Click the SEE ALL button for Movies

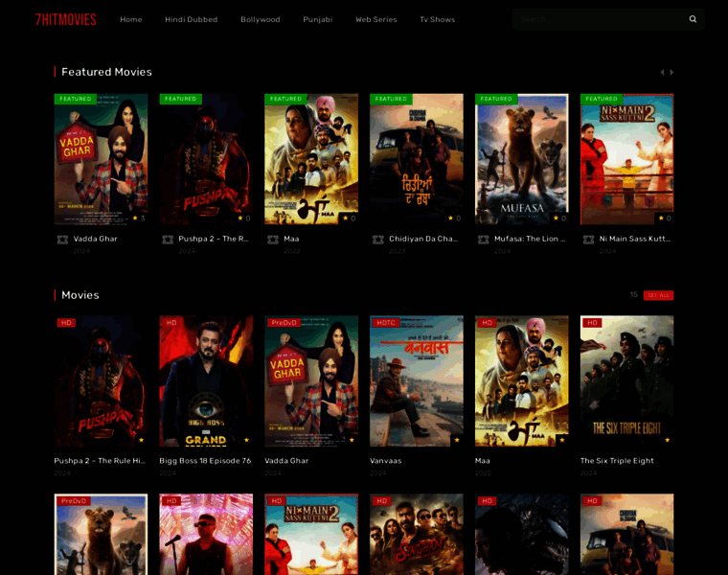pos(658,295)
